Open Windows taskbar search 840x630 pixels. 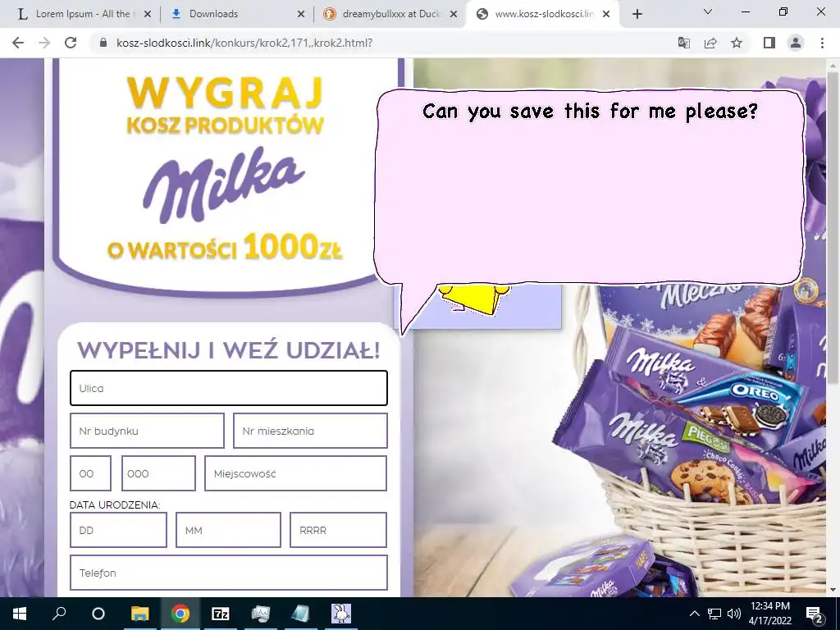point(59,614)
